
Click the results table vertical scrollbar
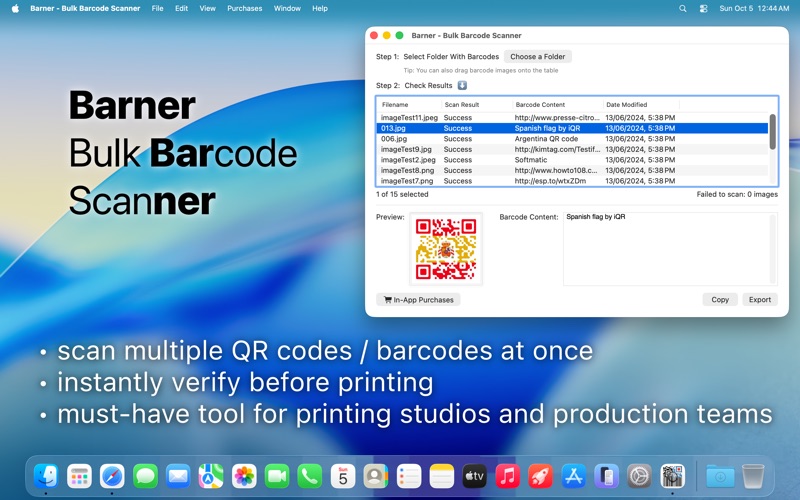(x=772, y=132)
